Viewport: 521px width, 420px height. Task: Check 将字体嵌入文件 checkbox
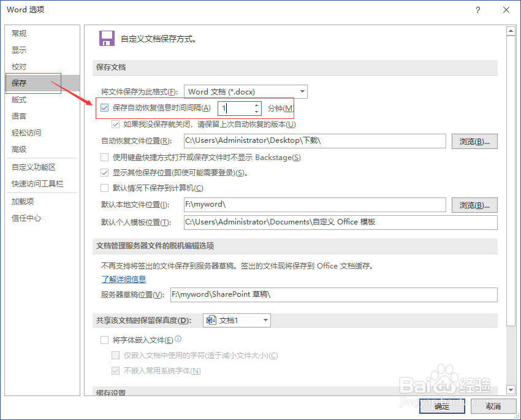coord(105,340)
